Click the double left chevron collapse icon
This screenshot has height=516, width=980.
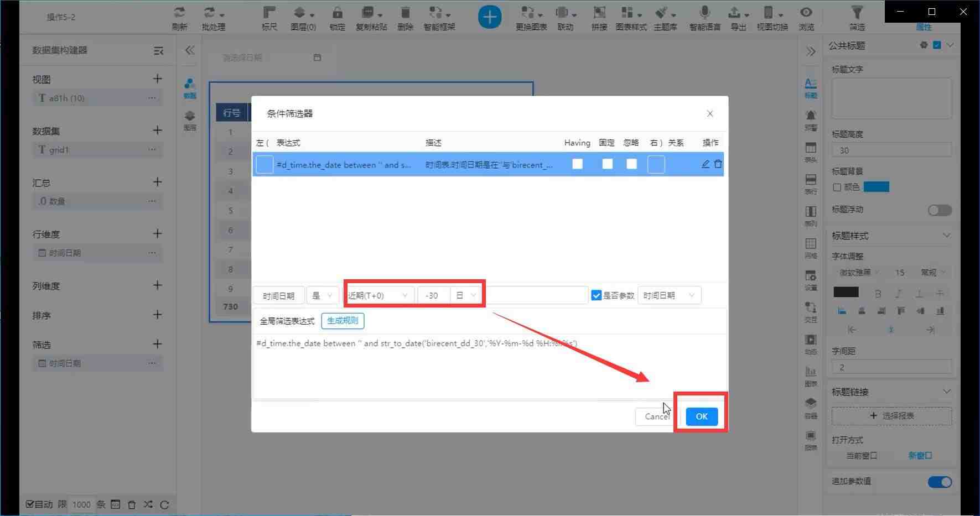click(x=190, y=50)
